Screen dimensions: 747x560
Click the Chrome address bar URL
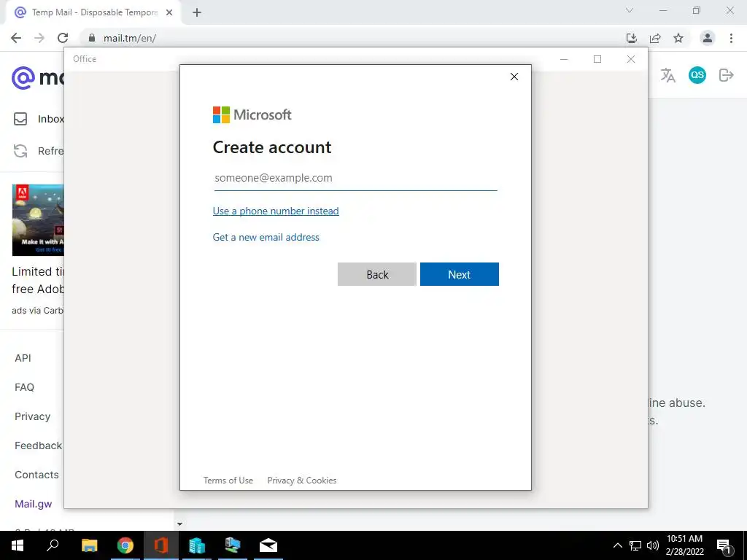coord(130,38)
